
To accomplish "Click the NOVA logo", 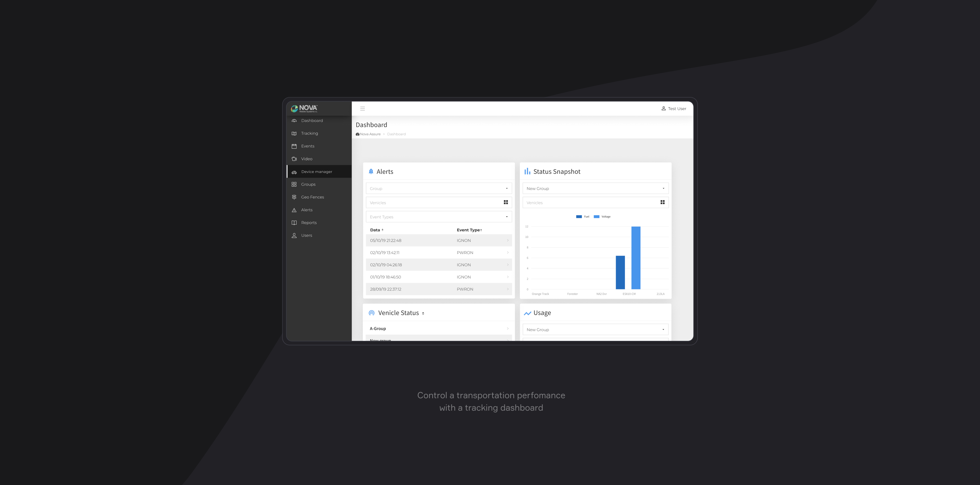I will click(x=304, y=109).
